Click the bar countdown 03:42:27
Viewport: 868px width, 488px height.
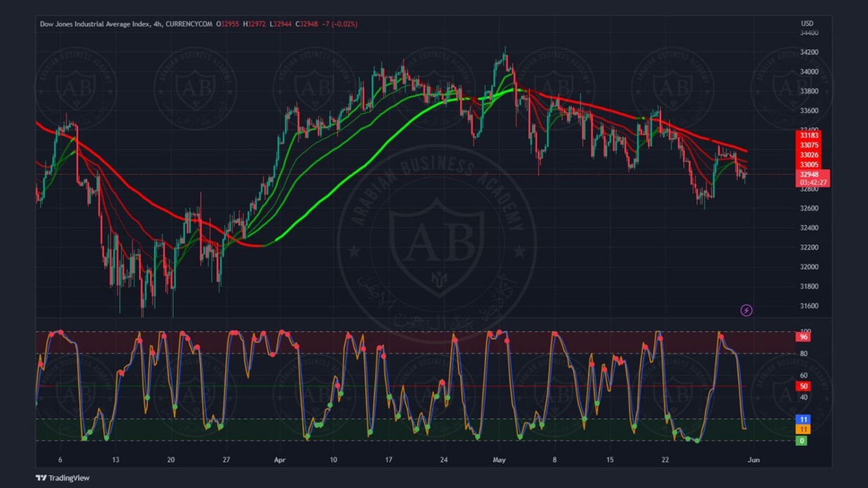tap(812, 183)
